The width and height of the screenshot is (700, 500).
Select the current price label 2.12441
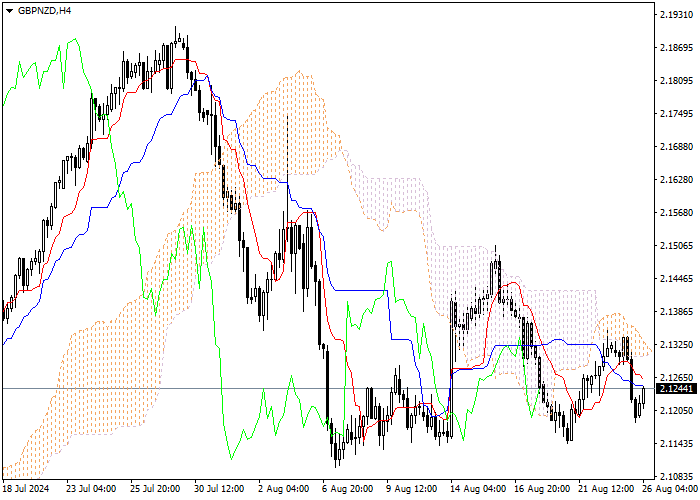[x=676, y=388]
